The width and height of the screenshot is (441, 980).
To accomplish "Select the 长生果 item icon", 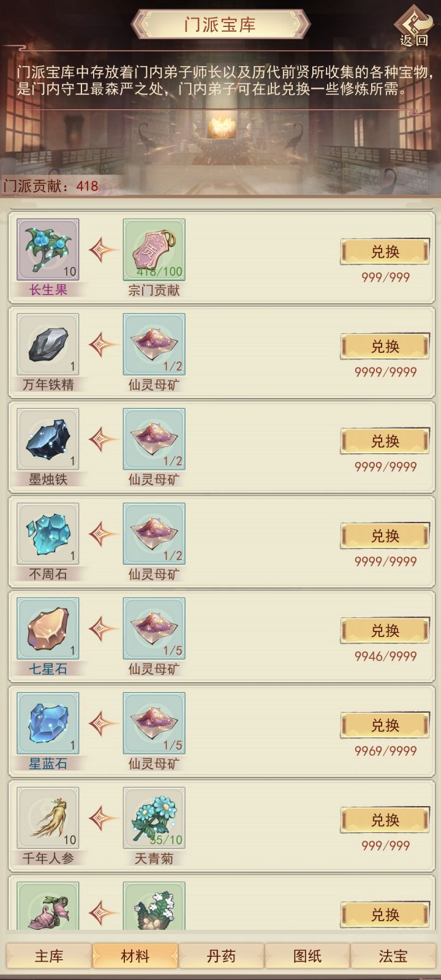I will point(48,250).
